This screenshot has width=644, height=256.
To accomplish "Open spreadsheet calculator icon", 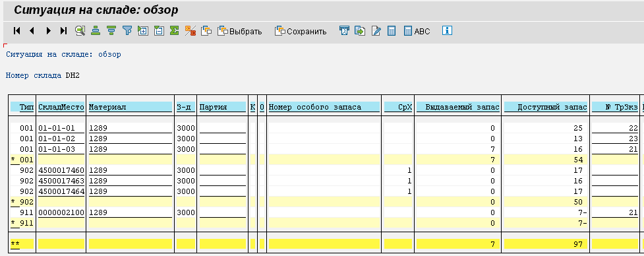I will point(392,31).
